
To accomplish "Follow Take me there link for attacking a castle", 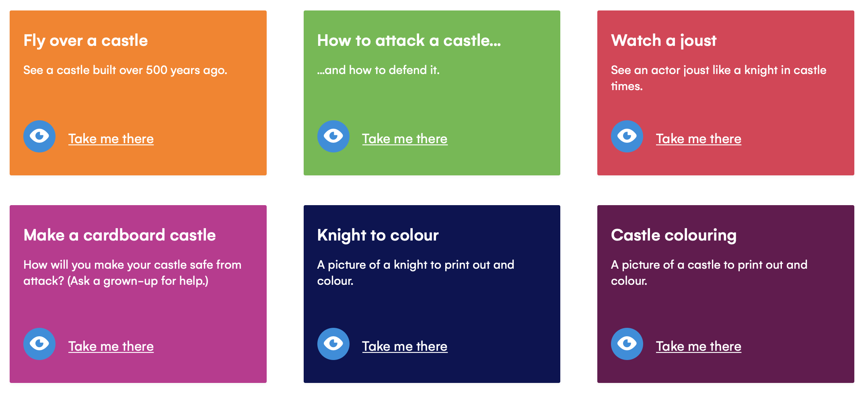I will click(405, 139).
